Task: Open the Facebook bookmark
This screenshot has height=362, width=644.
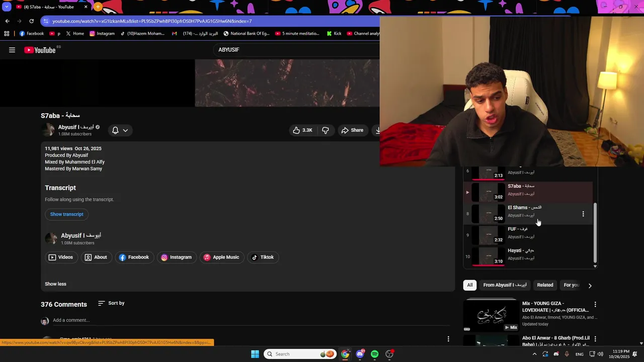Action: [x=31, y=34]
